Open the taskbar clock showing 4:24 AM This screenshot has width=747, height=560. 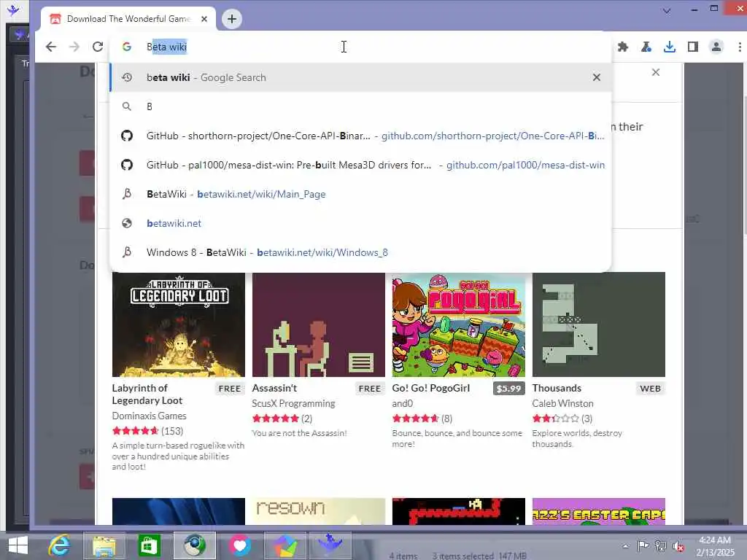point(715,546)
